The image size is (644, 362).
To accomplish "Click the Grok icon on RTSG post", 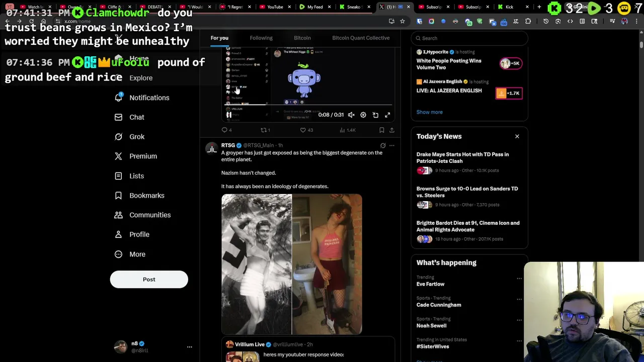I will coord(383,146).
